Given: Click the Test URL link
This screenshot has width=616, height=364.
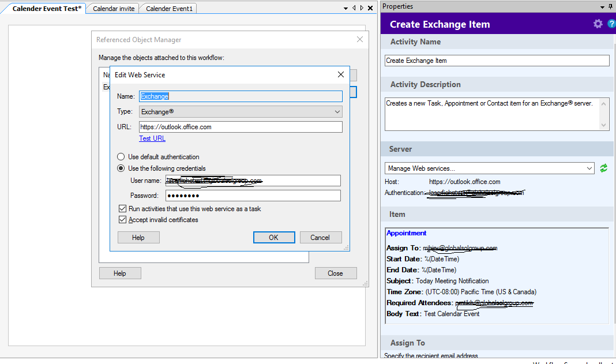Looking at the screenshot, I should click(152, 138).
